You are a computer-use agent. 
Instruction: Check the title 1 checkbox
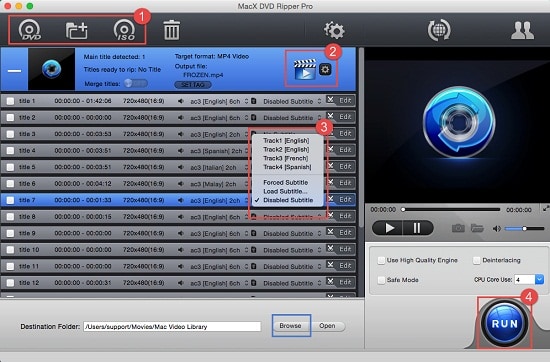pos(10,101)
